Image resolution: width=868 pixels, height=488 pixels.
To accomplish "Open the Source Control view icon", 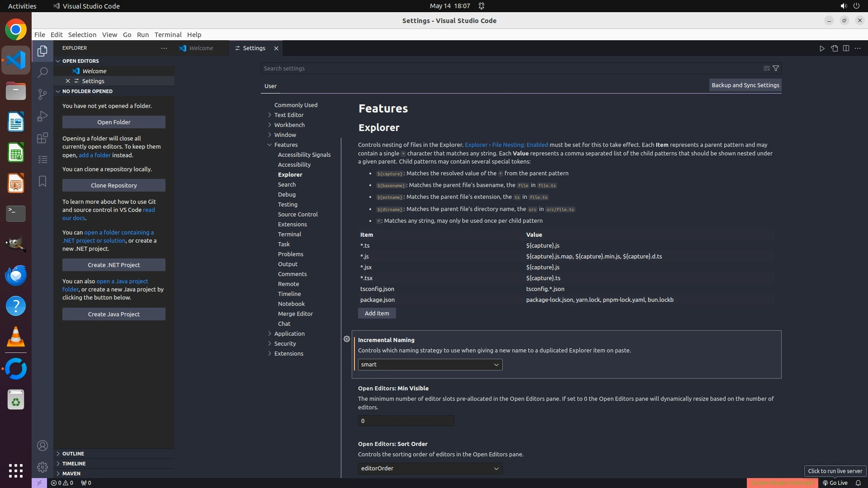I will click(x=42, y=94).
